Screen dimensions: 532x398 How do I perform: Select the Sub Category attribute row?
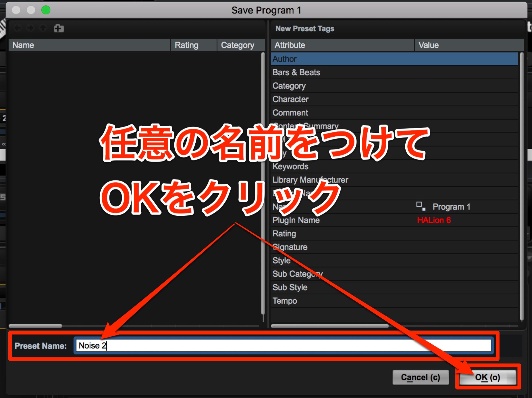point(394,274)
